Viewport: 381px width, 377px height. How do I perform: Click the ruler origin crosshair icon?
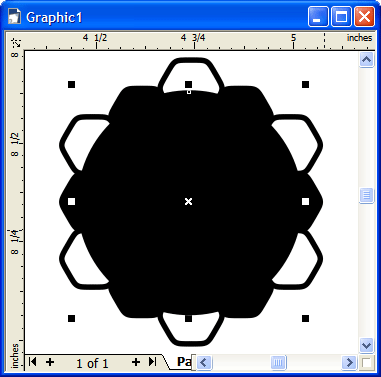(x=16, y=42)
